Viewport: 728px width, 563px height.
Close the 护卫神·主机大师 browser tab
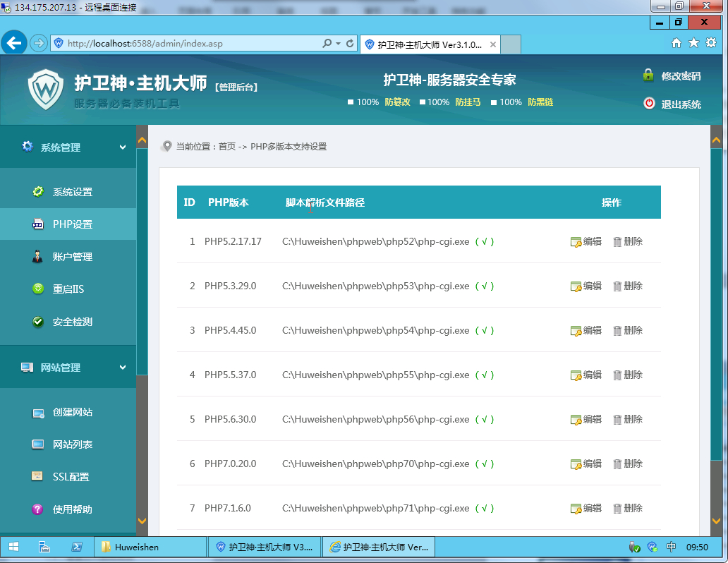493,44
